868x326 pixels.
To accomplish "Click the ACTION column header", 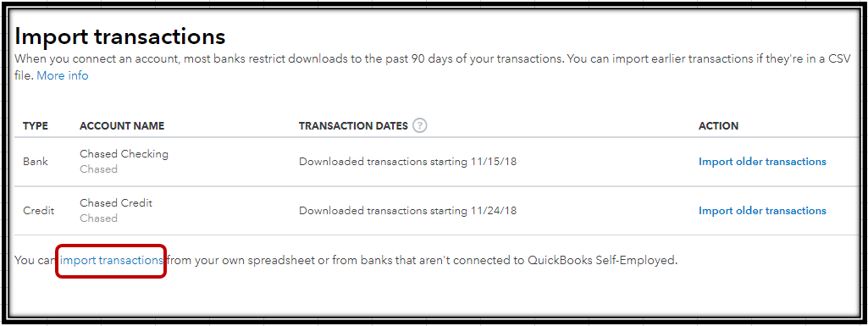I will [719, 126].
